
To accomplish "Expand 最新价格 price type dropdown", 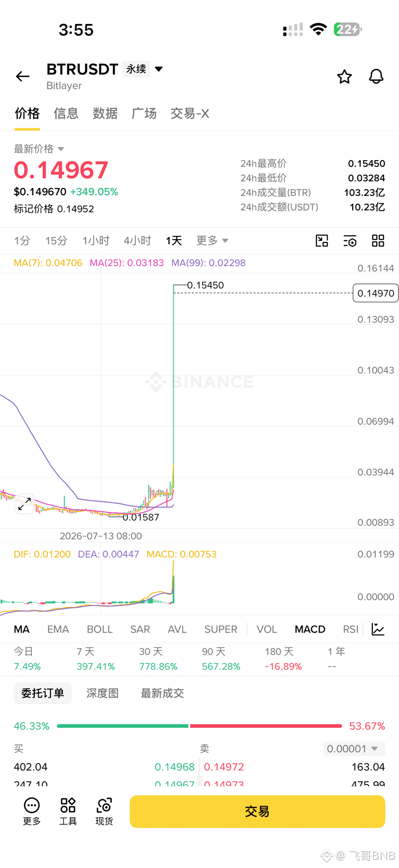I will (61, 149).
